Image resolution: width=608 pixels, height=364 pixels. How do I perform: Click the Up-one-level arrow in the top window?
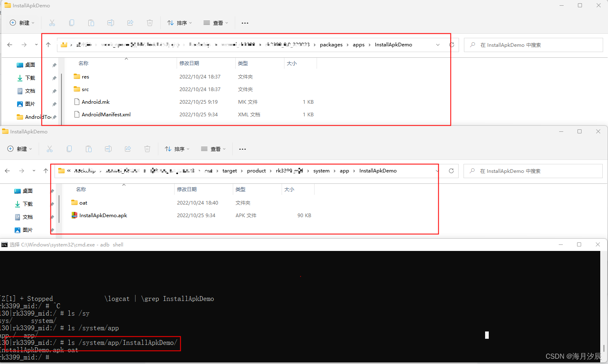pos(48,45)
